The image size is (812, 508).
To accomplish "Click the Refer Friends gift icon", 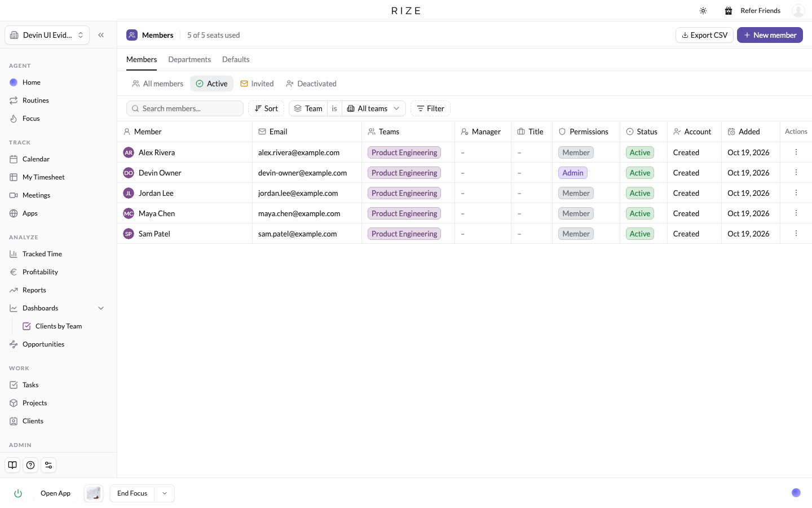I will 729,11.
